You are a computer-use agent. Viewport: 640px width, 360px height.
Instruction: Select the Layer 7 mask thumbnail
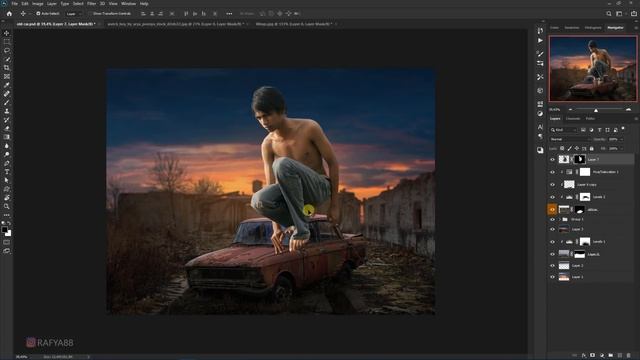click(x=580, y=160)
